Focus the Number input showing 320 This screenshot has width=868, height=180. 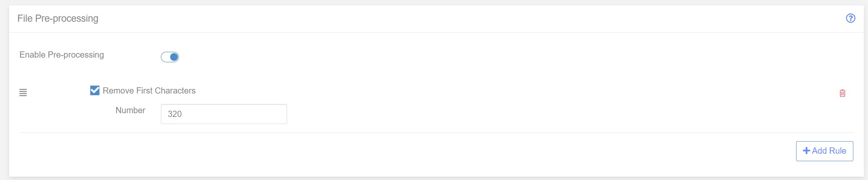coord(224,114)
